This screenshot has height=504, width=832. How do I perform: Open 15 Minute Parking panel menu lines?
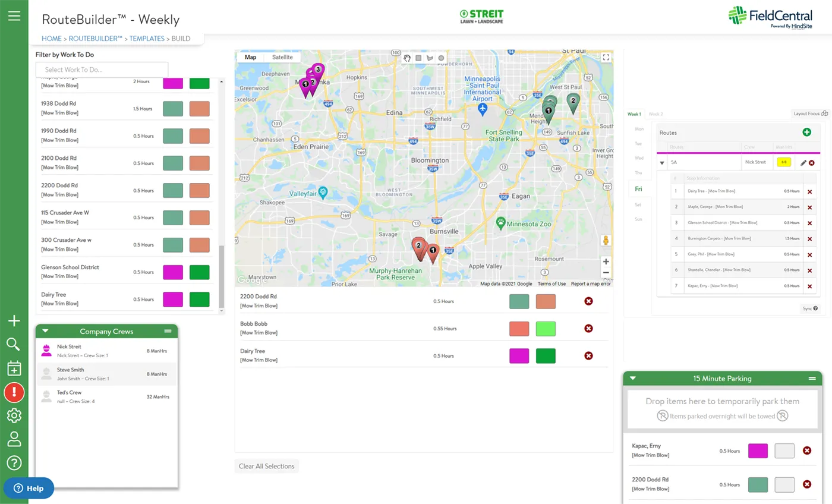812,378
